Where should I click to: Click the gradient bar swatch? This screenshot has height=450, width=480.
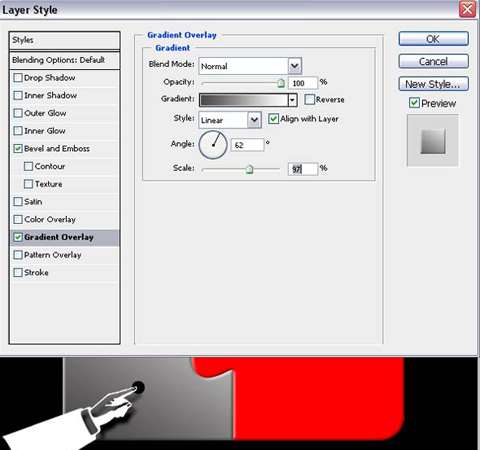[244, 100]
